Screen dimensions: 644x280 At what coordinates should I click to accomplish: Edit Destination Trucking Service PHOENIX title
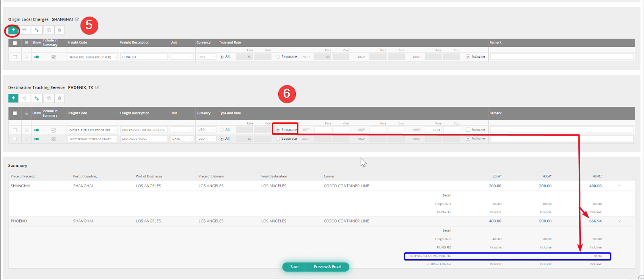97,87
